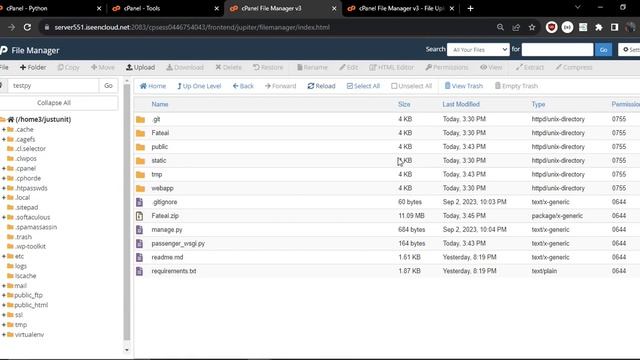Click the .gitignore file icon

coord(140,202)
